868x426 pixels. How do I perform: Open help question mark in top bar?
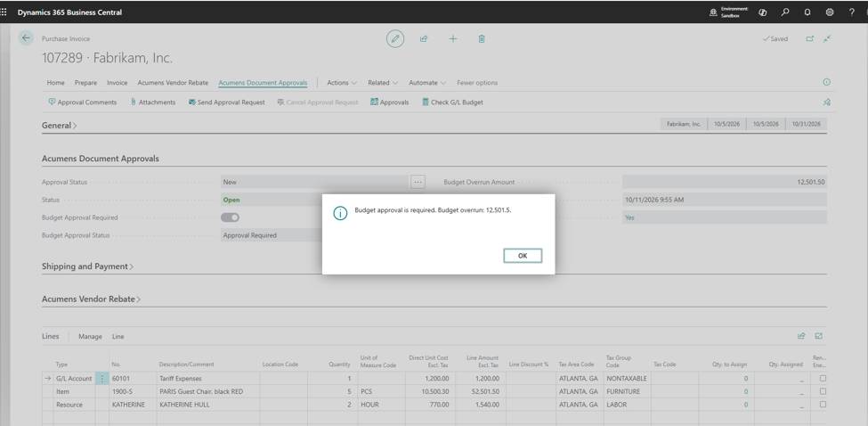click(x=851, y=12)
